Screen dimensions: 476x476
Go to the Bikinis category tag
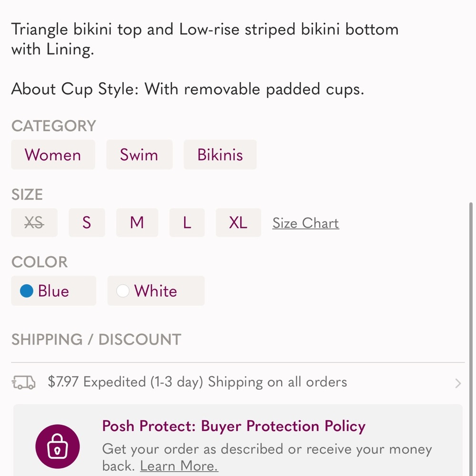(220, 155)
